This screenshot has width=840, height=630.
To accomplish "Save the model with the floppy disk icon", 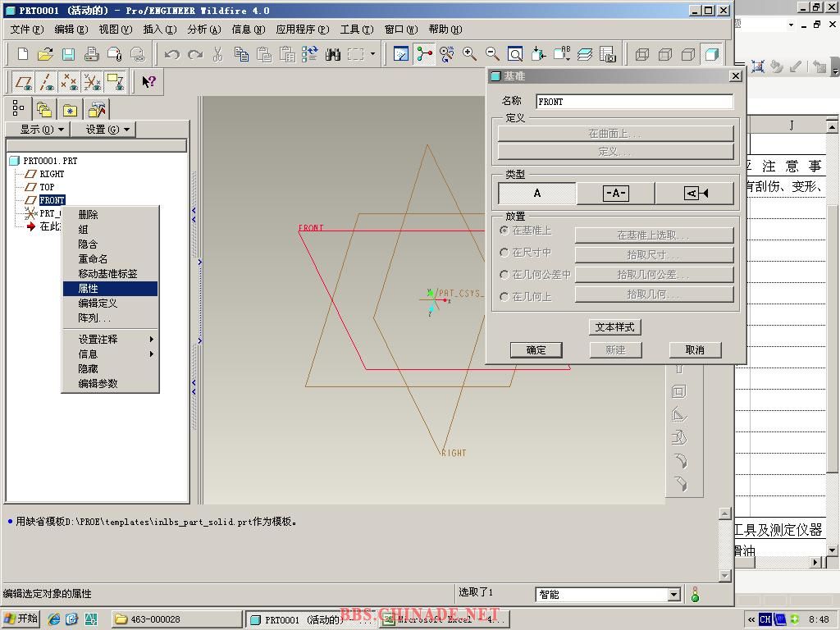I will (x=68, y=54).
